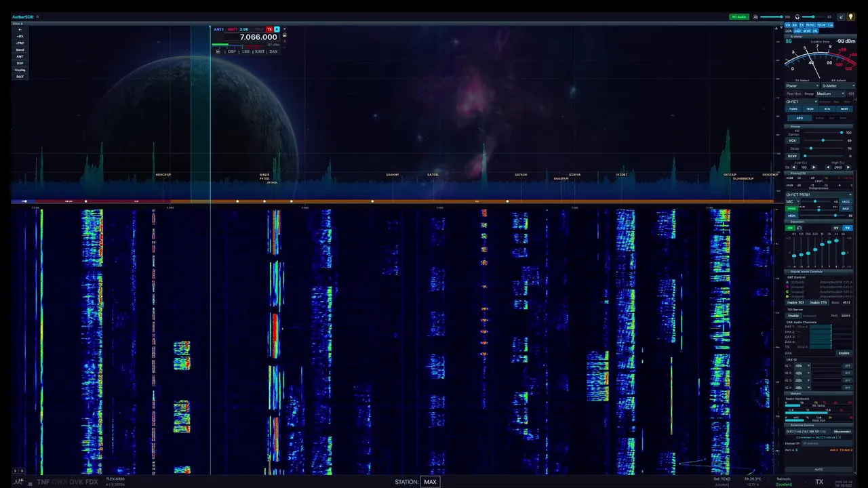Click the arrow icon beside the lightbulb

pyautogui.click(x=841, y=17)
